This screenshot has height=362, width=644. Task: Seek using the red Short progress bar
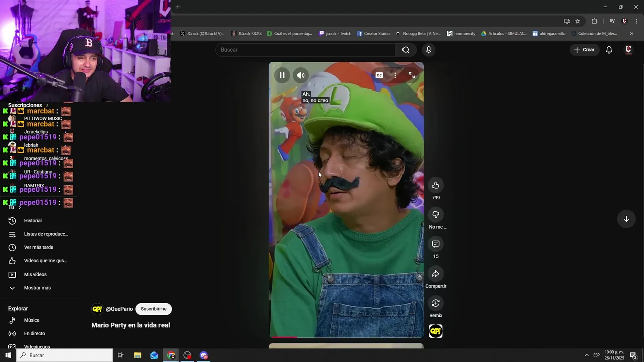tap(346, 337)
